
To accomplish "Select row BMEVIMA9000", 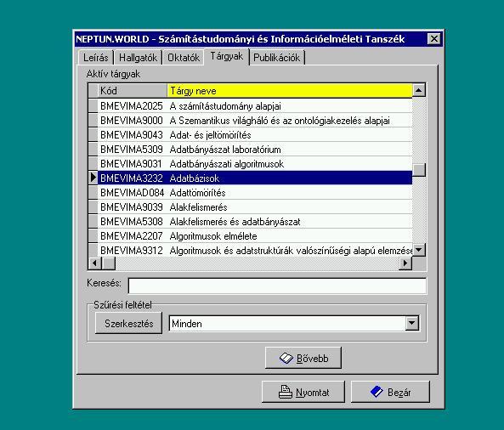I will 250,120.
